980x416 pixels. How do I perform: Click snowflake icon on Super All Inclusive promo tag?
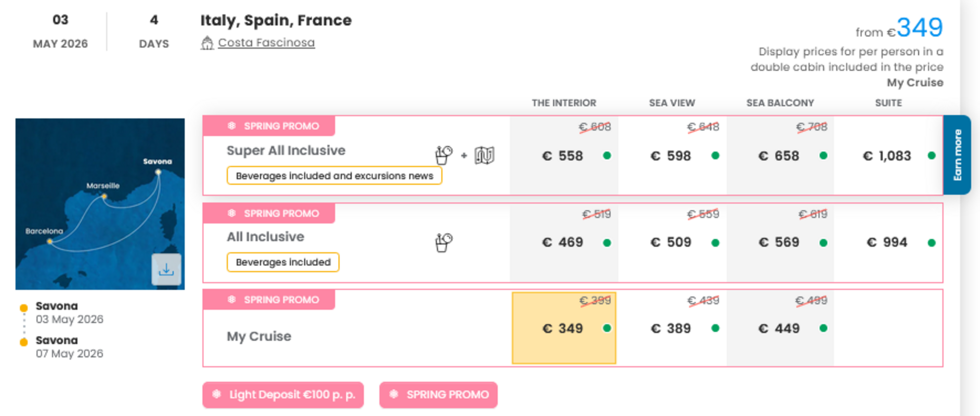(232, 126)
